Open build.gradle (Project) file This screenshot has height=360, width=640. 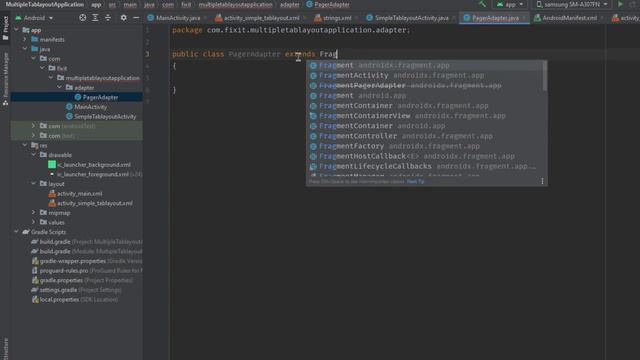[x=87, y=242]
